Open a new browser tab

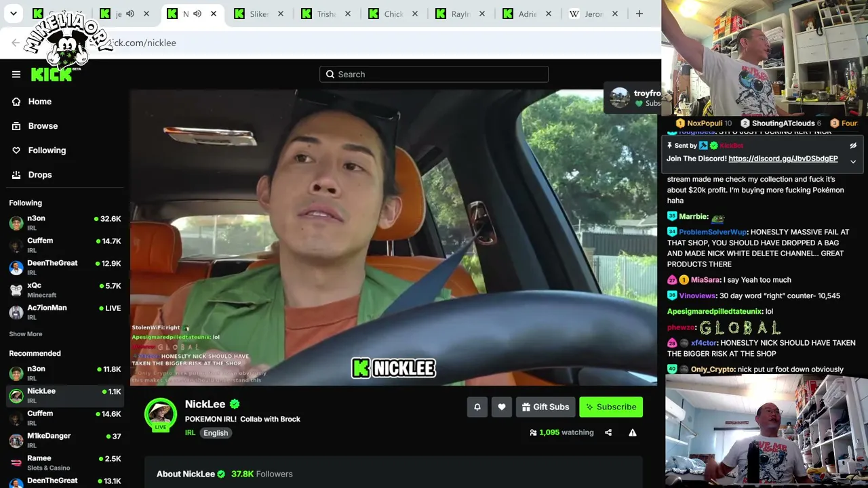(x=639, y=14)
